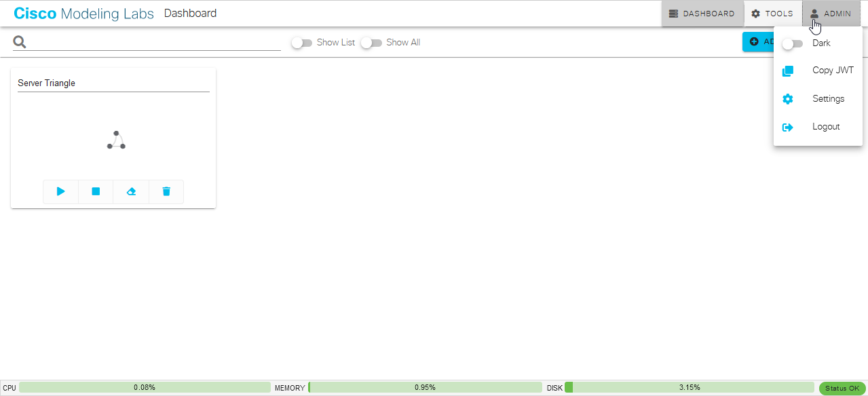Start the Server Triangle lab
This screenshot has height=396, width=868.
click(60, 191)
